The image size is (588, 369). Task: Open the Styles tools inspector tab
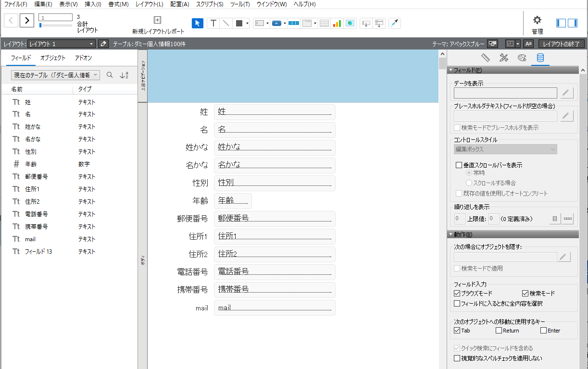[x=504, y=58]
